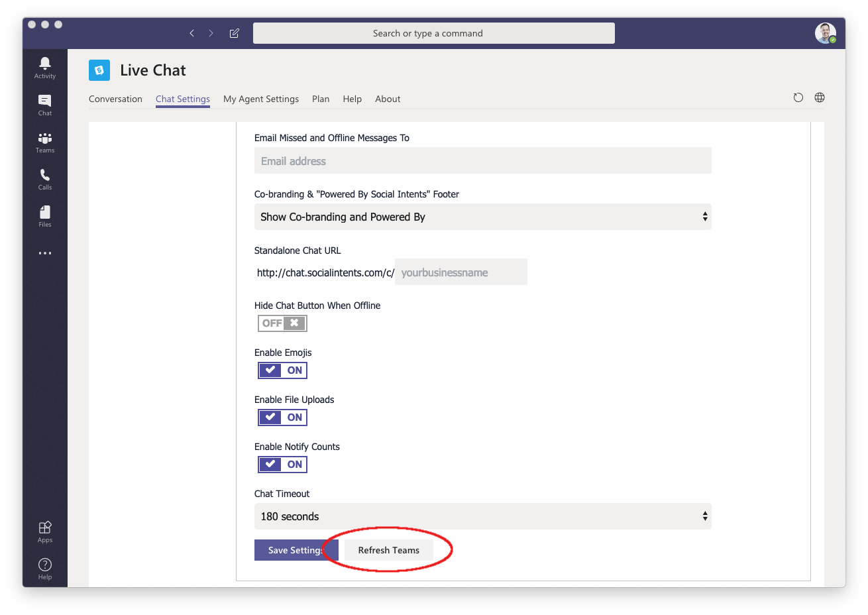Click the Live Chat title text
Viewport: 868px width, 615px height.
tap(153, 70)
